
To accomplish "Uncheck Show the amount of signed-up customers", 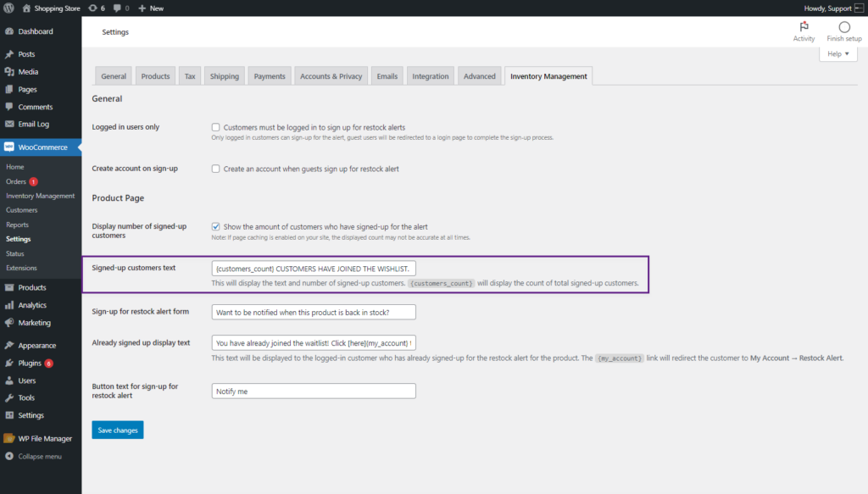I will coord(216,227).
